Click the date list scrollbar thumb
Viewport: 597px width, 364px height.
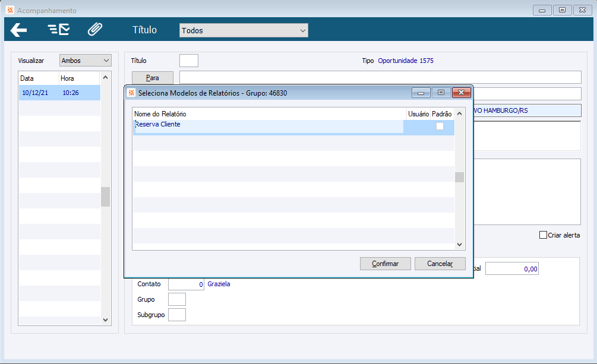106,197
